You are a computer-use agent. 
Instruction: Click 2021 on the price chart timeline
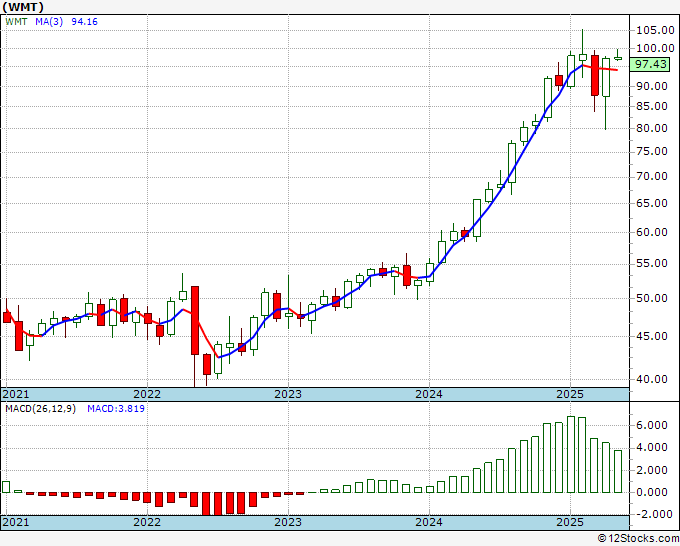[x=16, y=394]
